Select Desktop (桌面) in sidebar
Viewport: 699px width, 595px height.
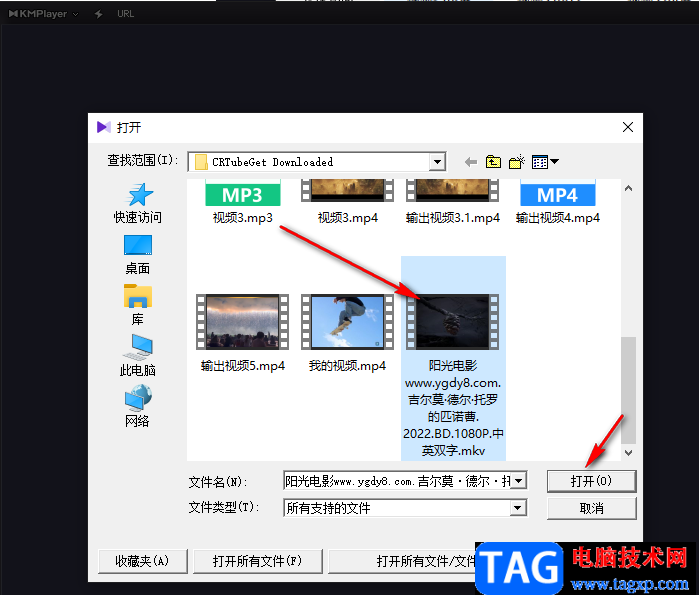pyautogui.click(x=138, y=255)
